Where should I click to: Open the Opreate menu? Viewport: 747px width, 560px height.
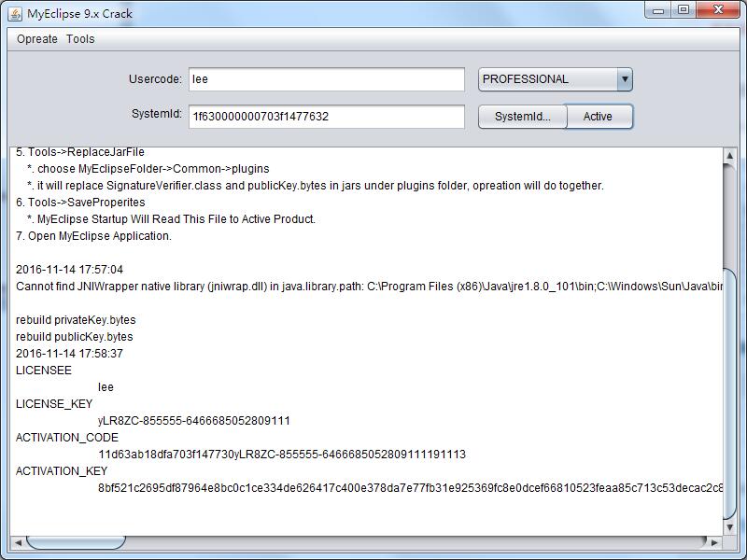[37, 39]
